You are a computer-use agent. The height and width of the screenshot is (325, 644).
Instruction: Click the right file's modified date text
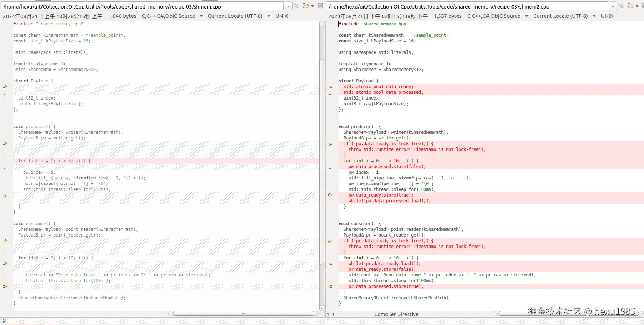[x=378, y=16]
